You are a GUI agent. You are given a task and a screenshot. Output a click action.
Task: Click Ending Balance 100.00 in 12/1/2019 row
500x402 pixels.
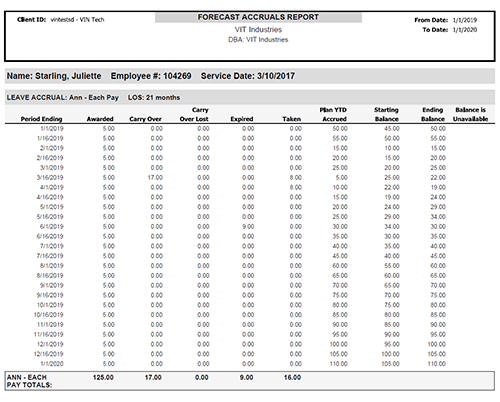[437, 344]
